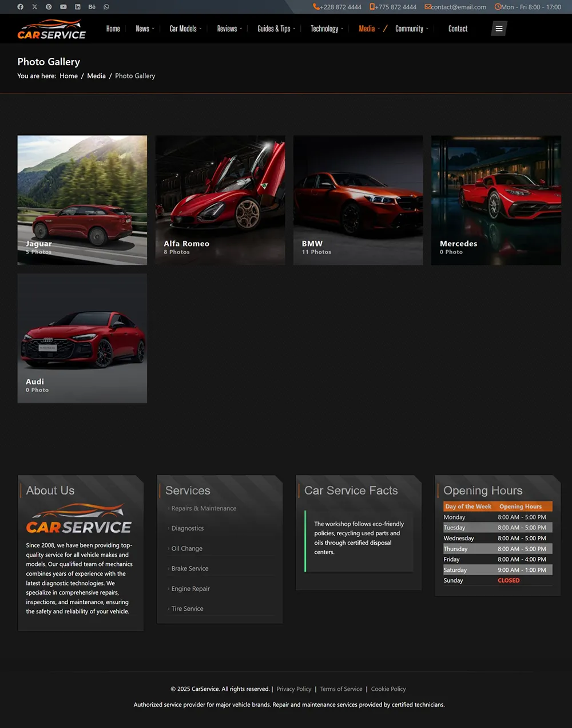Open the Pinterest social icon
The width and height of the screenshot is (572, 728).
pyautogui.click(x=49, y=7)
